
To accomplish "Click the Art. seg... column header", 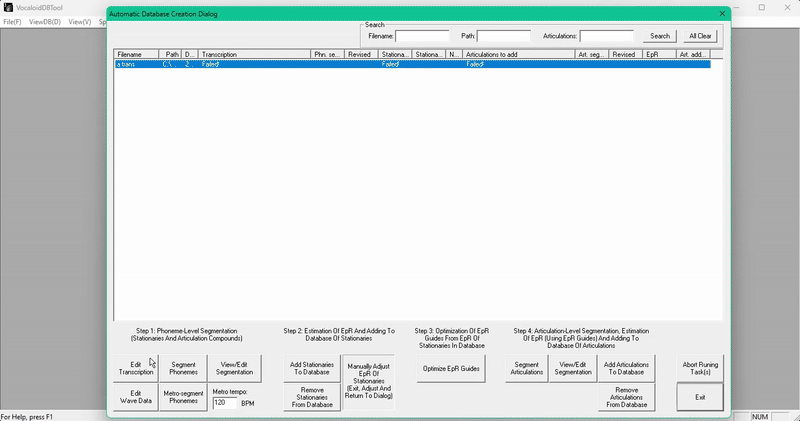I will [592, 54].
